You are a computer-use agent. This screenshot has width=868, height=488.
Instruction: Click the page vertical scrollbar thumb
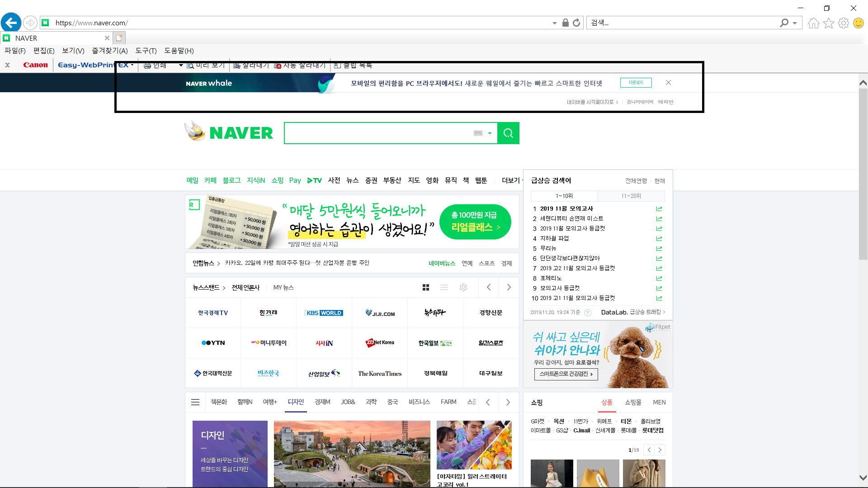point(863,174)
